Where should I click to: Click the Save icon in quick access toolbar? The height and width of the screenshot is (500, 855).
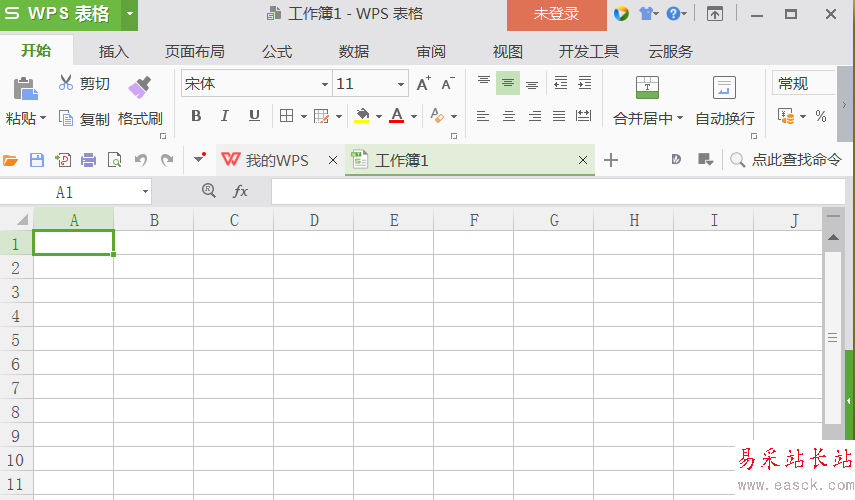point(37,160)
